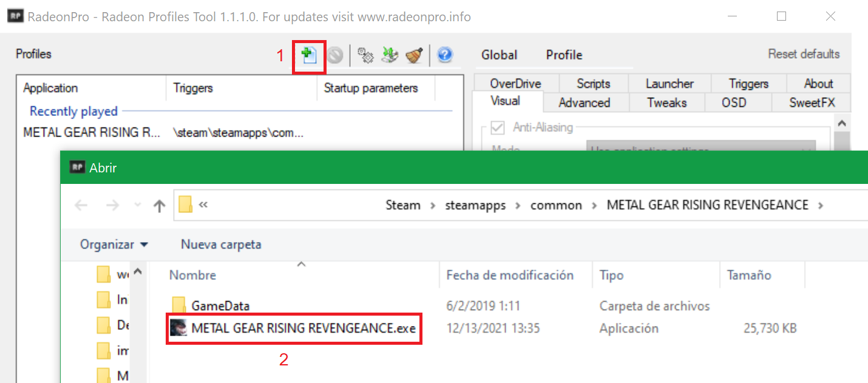Click the METAL GEAR RISING REVENGEANCE breadcrumb

click(708, 205)
